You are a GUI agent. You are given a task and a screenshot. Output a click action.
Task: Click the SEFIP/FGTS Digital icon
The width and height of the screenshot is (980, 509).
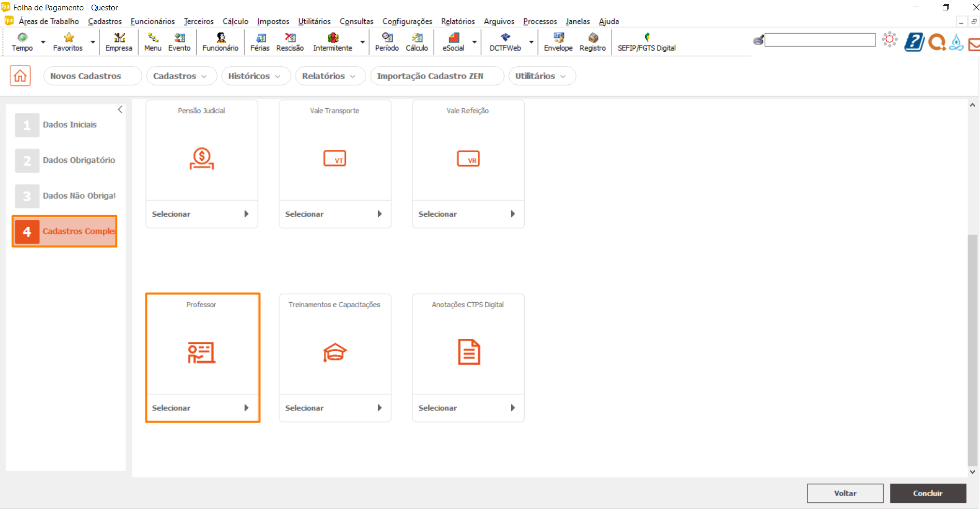pos(646,42)
